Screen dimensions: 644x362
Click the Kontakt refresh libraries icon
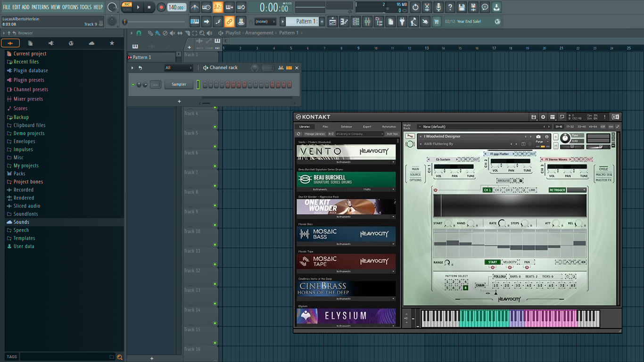298,134
